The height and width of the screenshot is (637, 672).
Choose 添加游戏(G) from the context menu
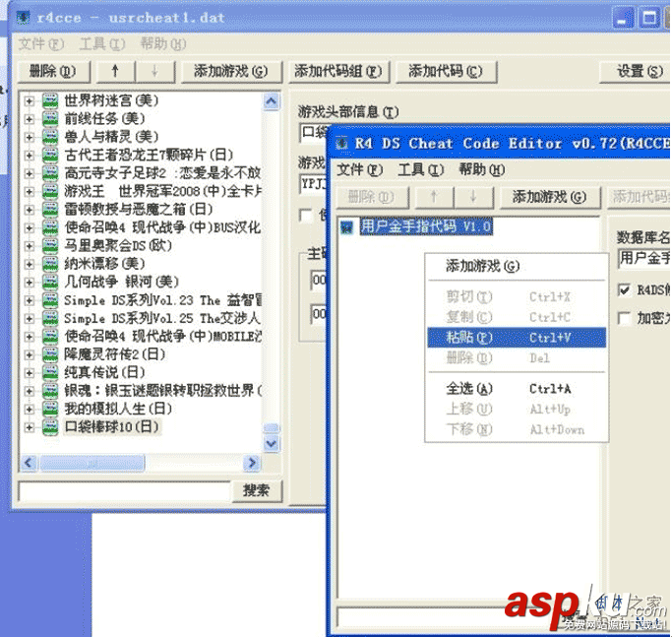(x=517, y=267)
